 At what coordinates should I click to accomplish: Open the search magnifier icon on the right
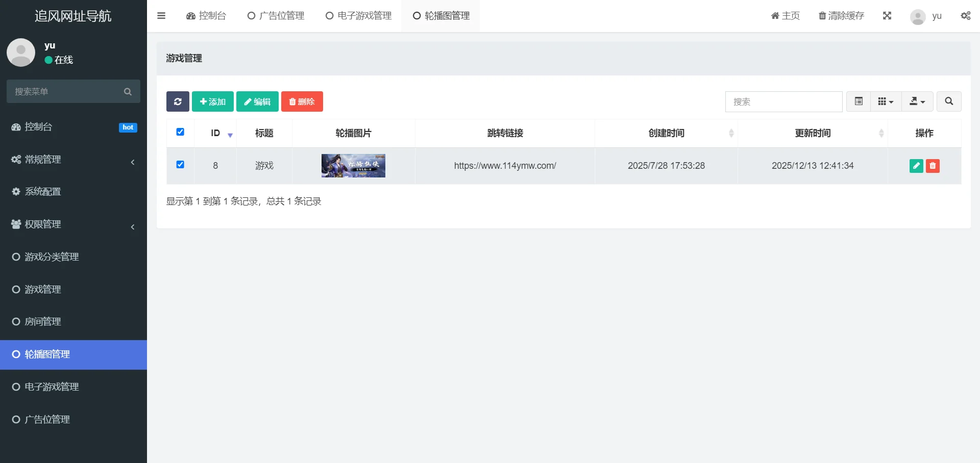coord(949,101)
